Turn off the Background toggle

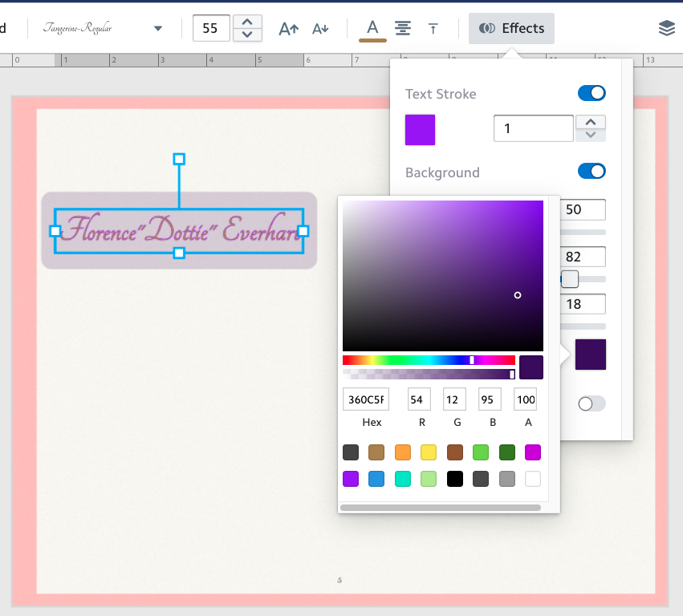click(592, 171)
